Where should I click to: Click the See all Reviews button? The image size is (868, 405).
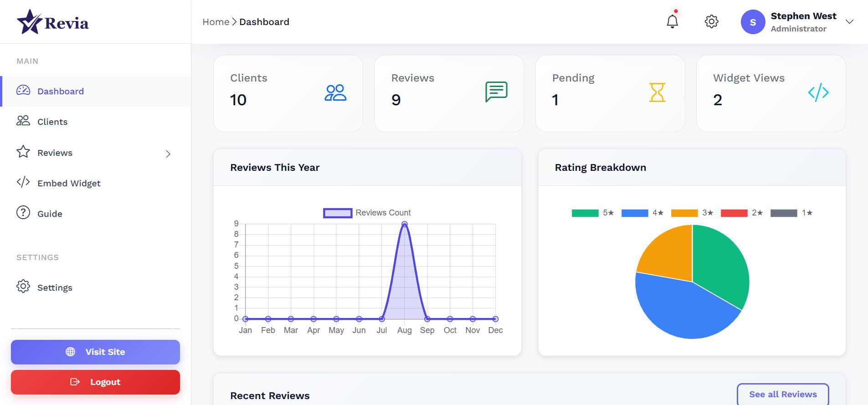click(782, 394)
